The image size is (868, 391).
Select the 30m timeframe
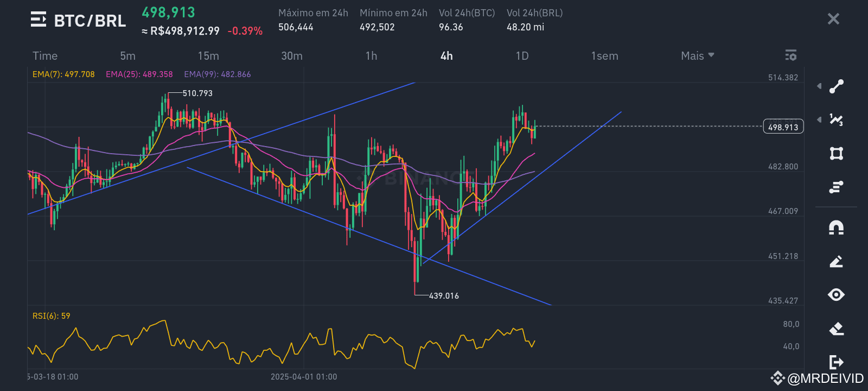[292, 56]
